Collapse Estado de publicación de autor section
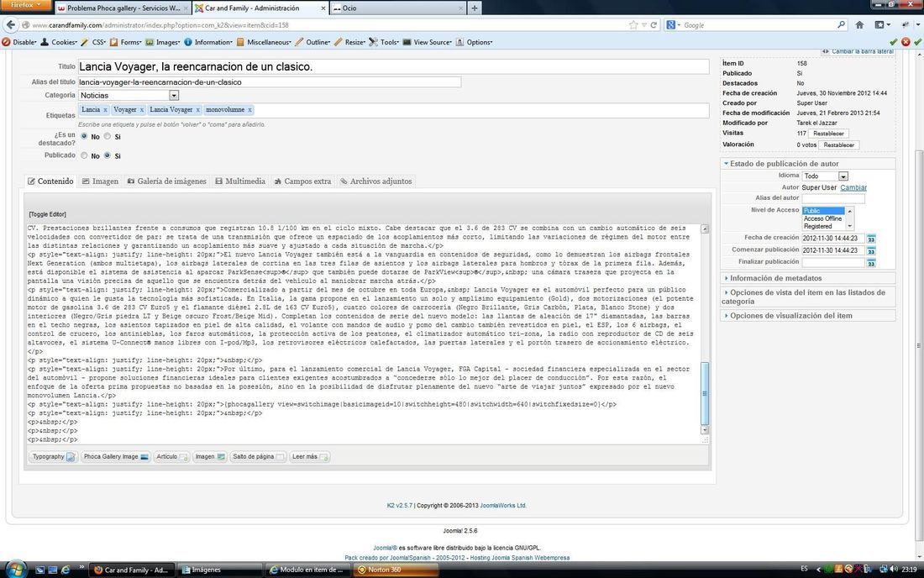 click(x=807, y=164)
